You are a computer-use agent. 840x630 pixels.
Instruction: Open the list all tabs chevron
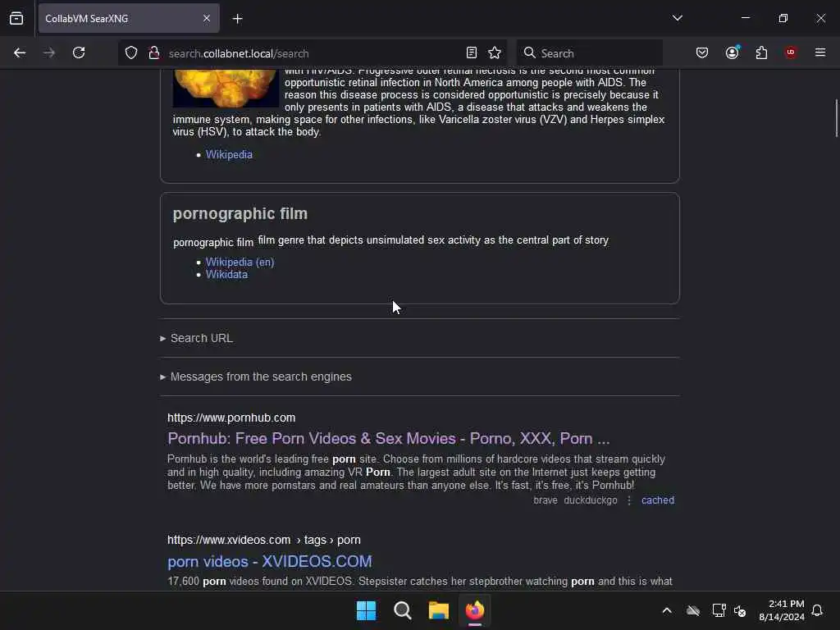click(677, 18)
